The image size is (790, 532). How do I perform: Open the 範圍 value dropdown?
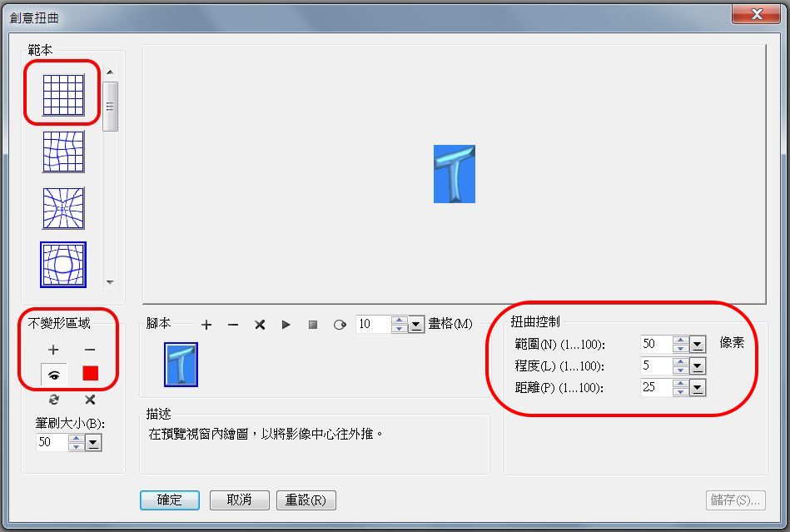coord(698,344)
